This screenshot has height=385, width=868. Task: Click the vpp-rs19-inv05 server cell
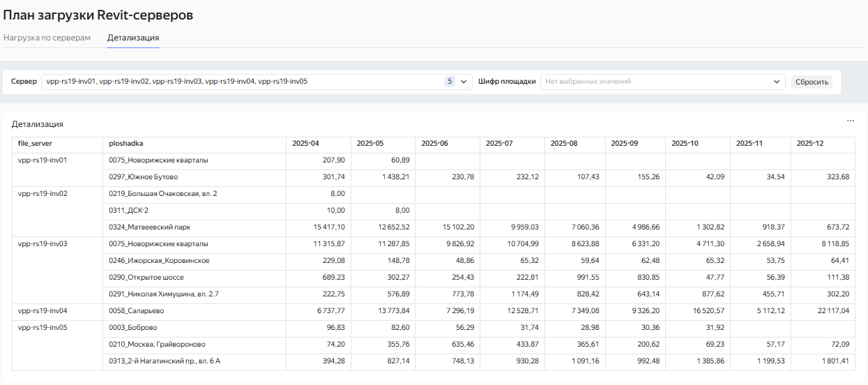[x=43, y=328]
